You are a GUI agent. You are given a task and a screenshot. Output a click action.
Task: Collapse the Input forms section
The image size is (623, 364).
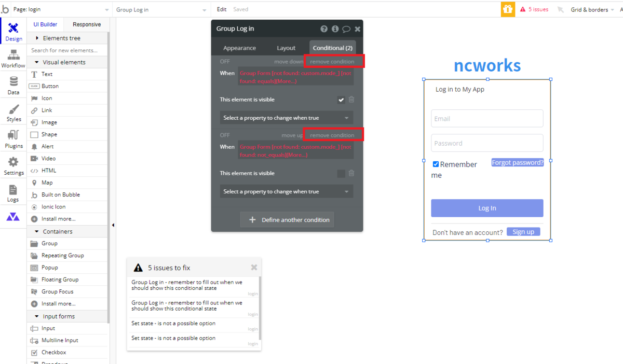tap(67, 316)
